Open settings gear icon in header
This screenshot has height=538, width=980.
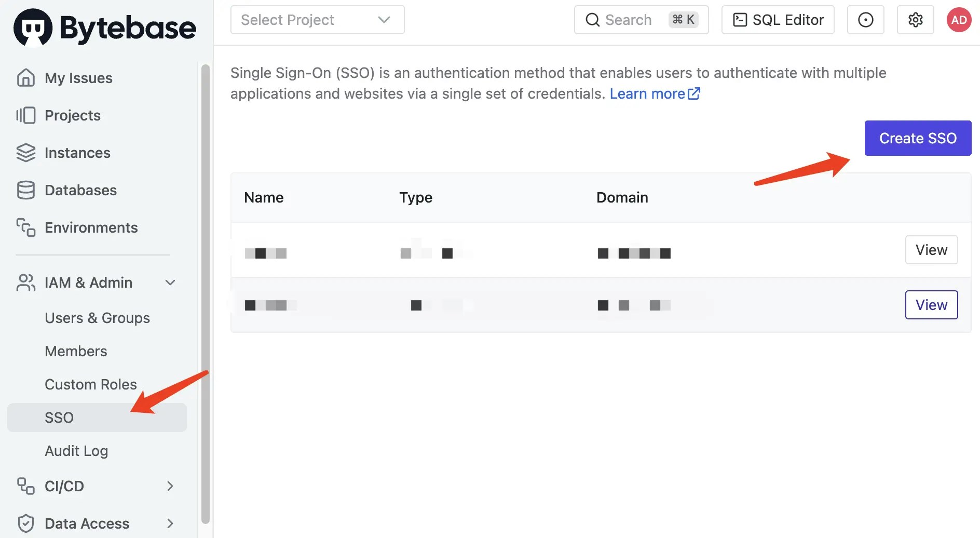915,20
